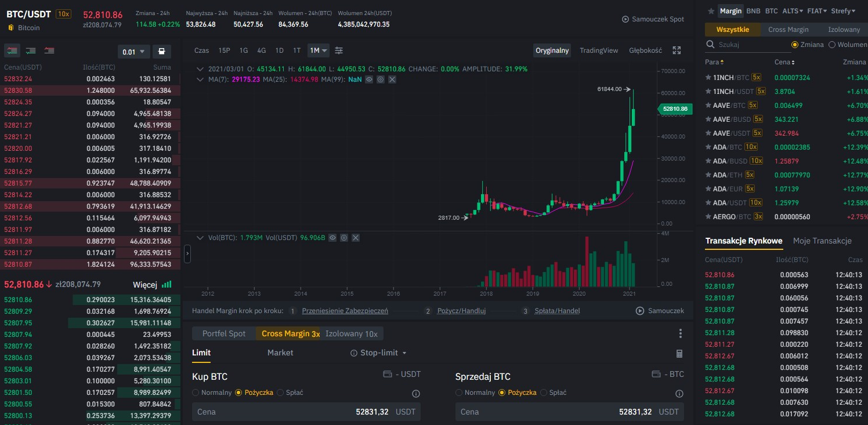Hide the Volume indicator with its eye icon
This screenshot has width=868, height=425.
332,238
